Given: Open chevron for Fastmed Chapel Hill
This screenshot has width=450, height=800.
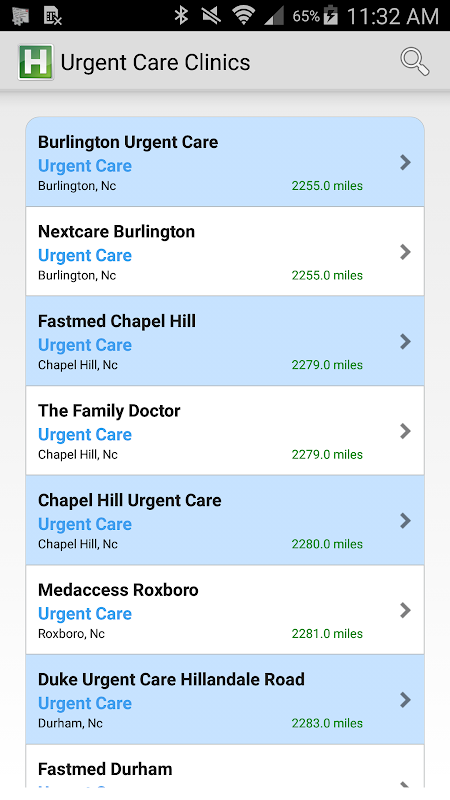Looking at the screenshot, I should (406, 341).
